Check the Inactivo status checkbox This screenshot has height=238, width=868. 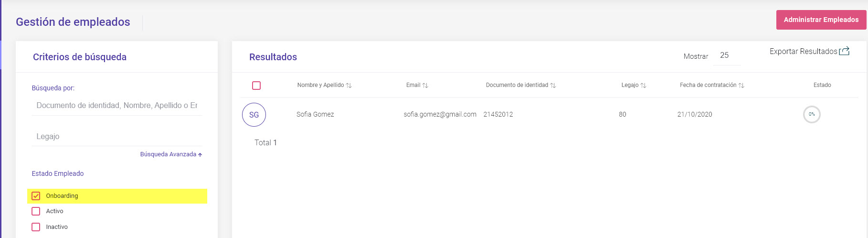click(36, 227)
